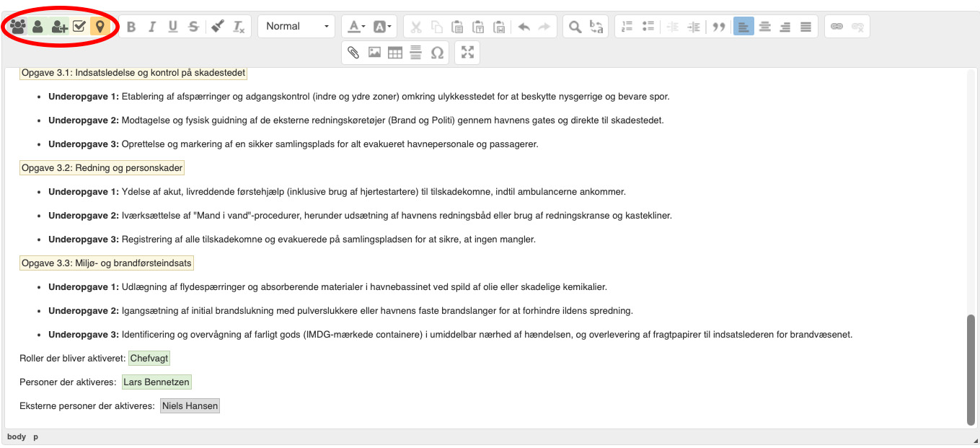Click the unlink icon
This screenshot has height=448, width=980.
[x=857, y=27]
